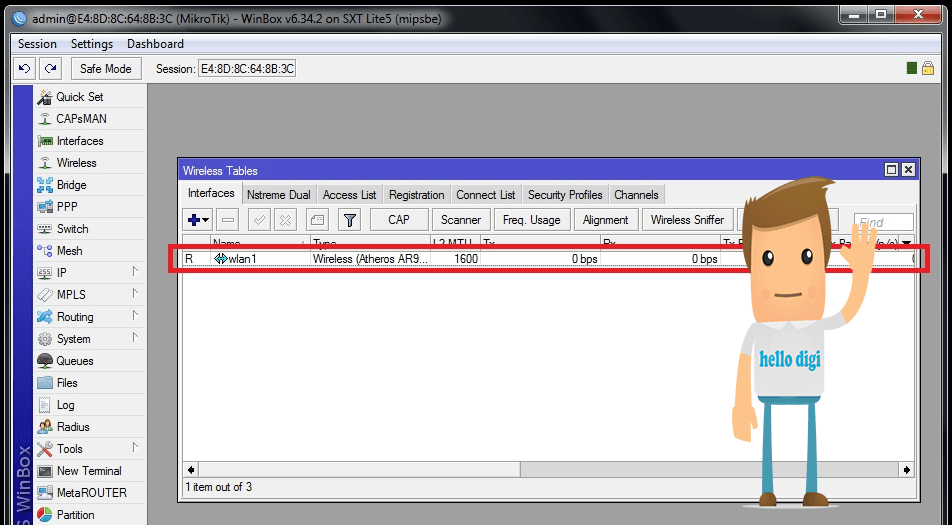Viewport: 952px width, 525px height.
Task: Switch to the Access List tab
Action: [x=350, y=195]
